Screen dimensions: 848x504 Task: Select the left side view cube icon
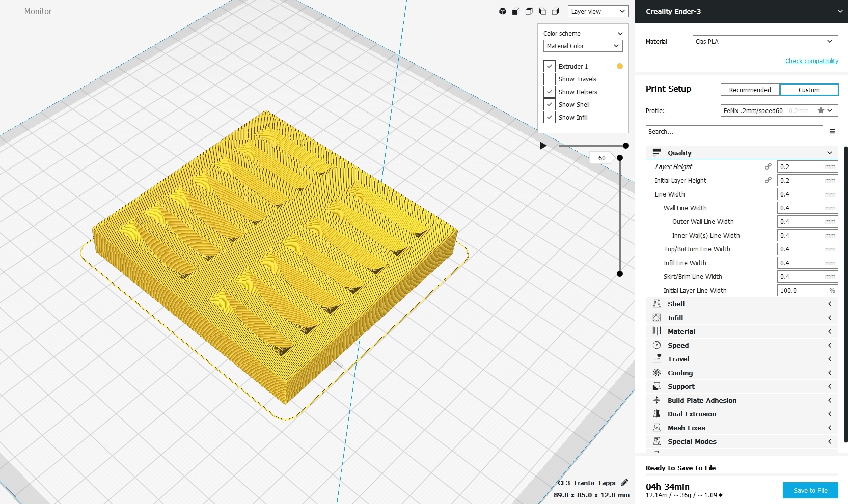tap(542, 11)
